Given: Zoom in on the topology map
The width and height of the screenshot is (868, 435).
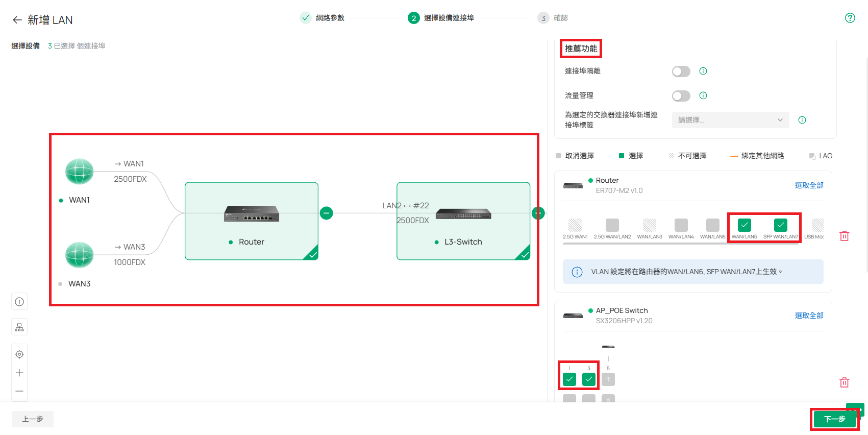Looking at the screenshot, I should pos(19,373).
